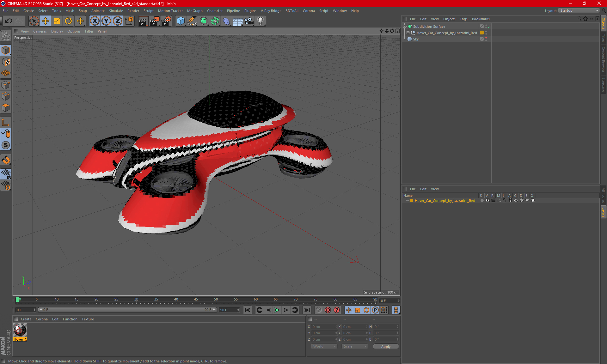Go to end of animation
Image resolution: width=607 pixels, height=364 pixels.
pos(307,310)
